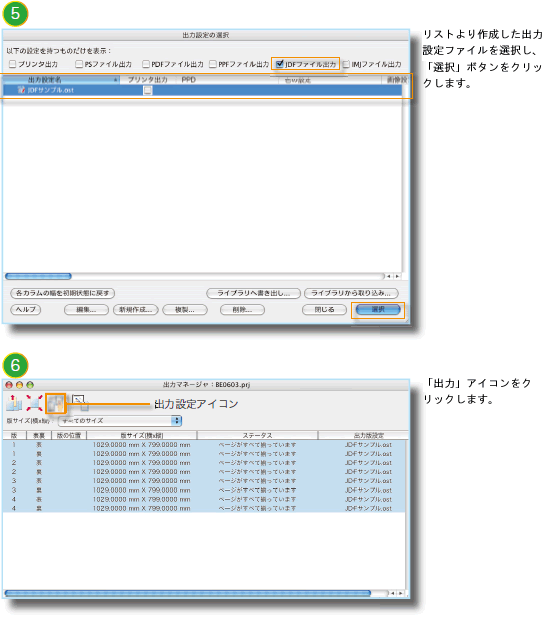Enable the PDFファイル出力 filter checkbox
This screenshot has width=546, height=617.
click(146, 64)
